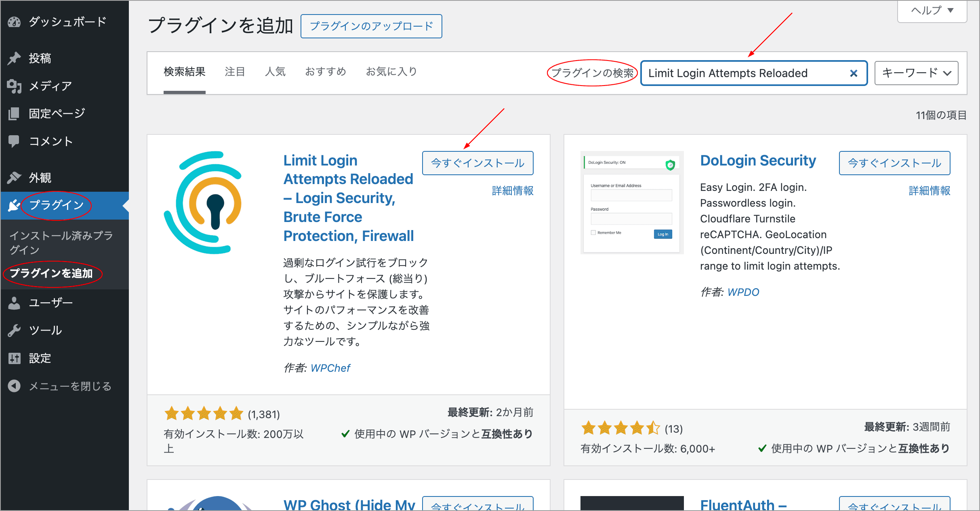Click the 最終更新: 3週間前 text
The height and width of the screenshot is (511, 980).
(907, 427)
